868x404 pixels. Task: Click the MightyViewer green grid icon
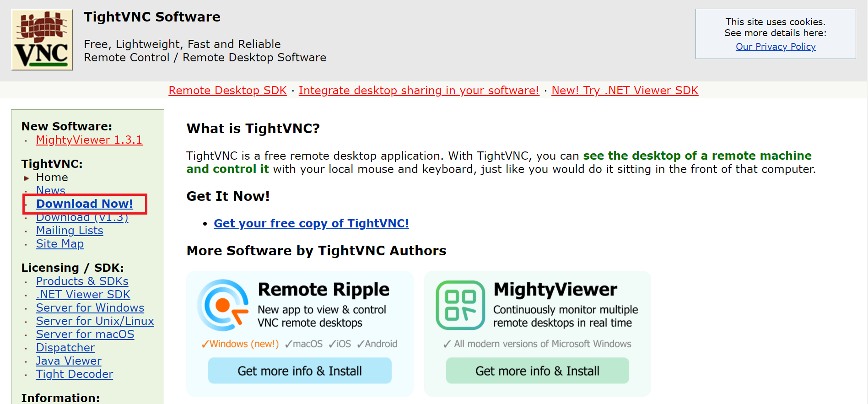460,305
